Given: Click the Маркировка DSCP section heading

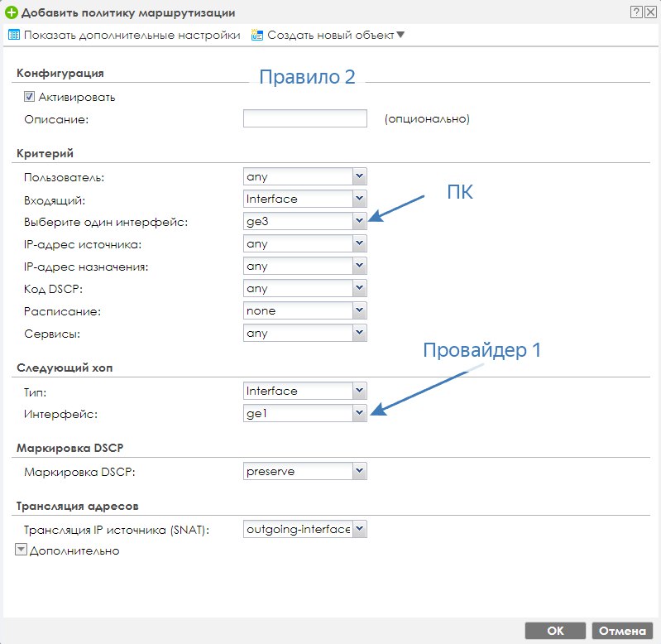Looking at the screenshot, I should pos(70,448).
